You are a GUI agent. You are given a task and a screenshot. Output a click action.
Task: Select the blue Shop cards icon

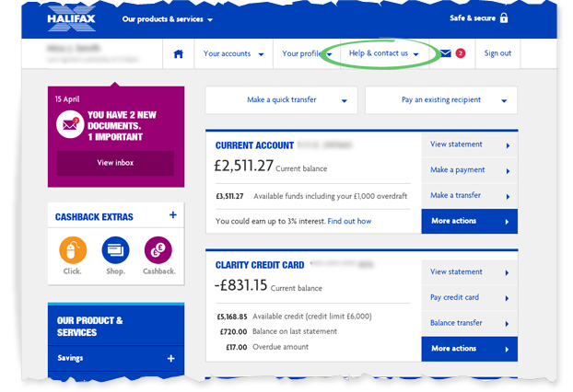[115, 250]
